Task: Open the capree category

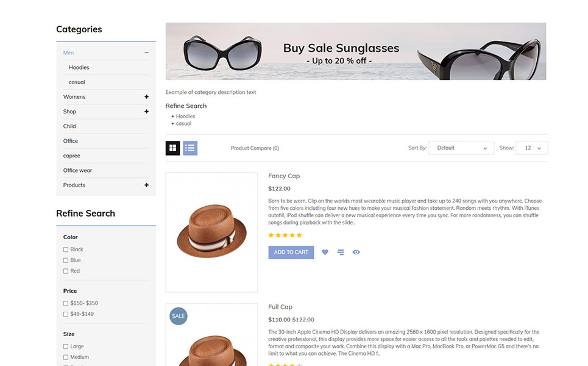Action: 72,156
